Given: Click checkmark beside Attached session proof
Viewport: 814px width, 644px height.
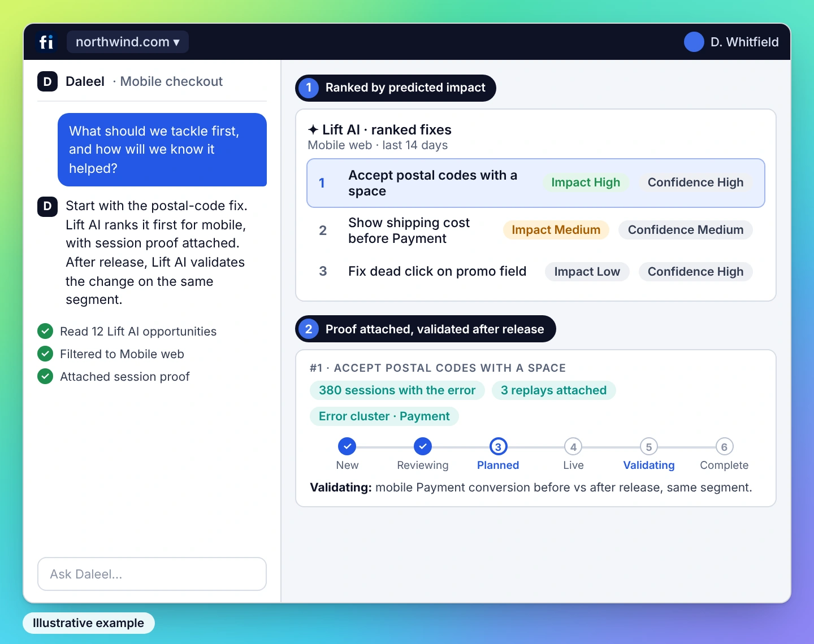Looking at the screenshot, I should click(x=45, y=376).
